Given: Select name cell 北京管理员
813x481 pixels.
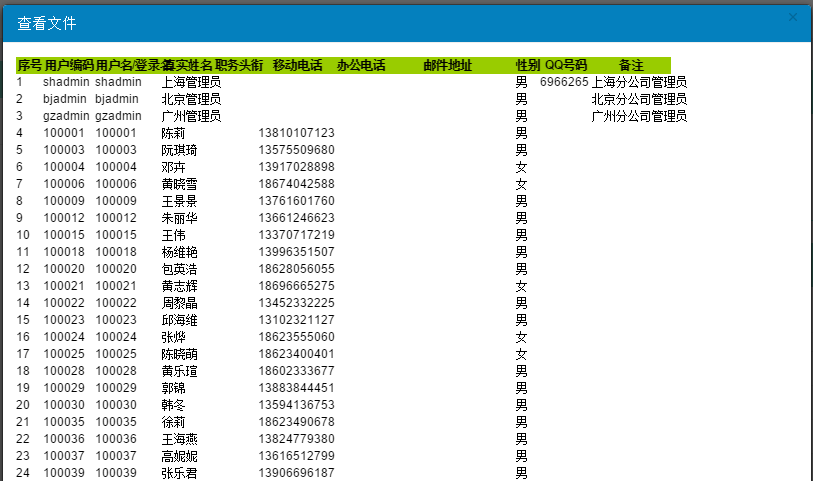Looking at the screenshot, I should tap(191, 99).
